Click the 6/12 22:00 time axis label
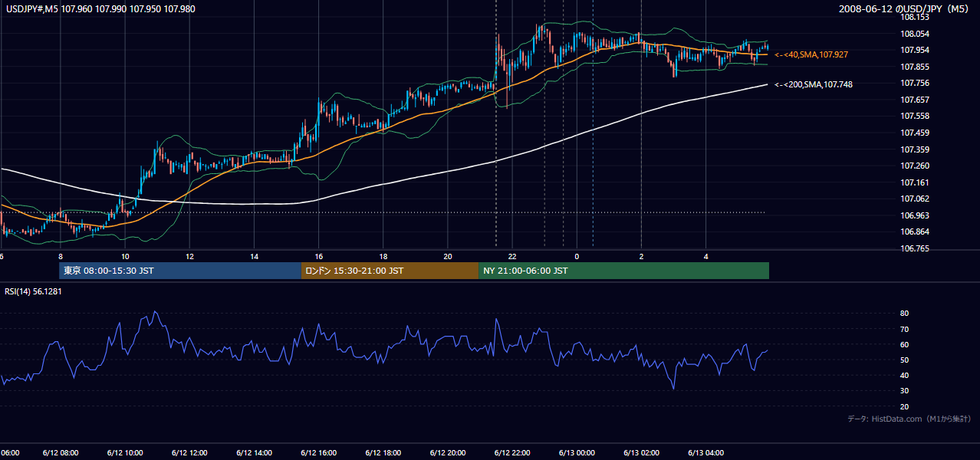 click(x=511, y=453)
